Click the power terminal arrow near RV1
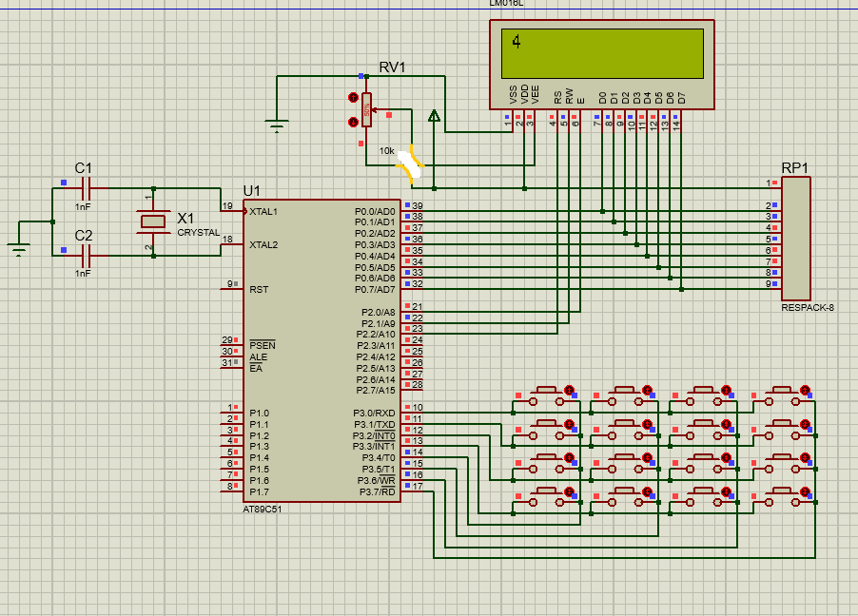This screenshot has height=616, width=858. click(x=434, y=115)
